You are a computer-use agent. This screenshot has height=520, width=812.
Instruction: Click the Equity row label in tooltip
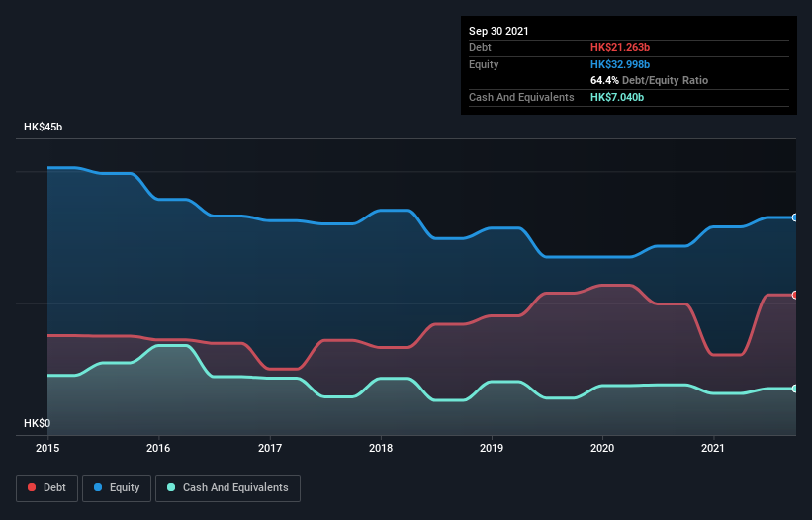[484, 64]
